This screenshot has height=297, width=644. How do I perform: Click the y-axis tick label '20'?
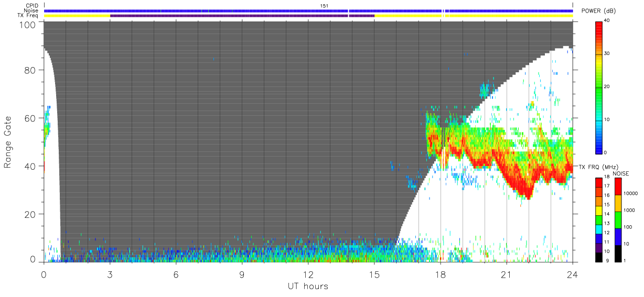click(x=30, y=215)
